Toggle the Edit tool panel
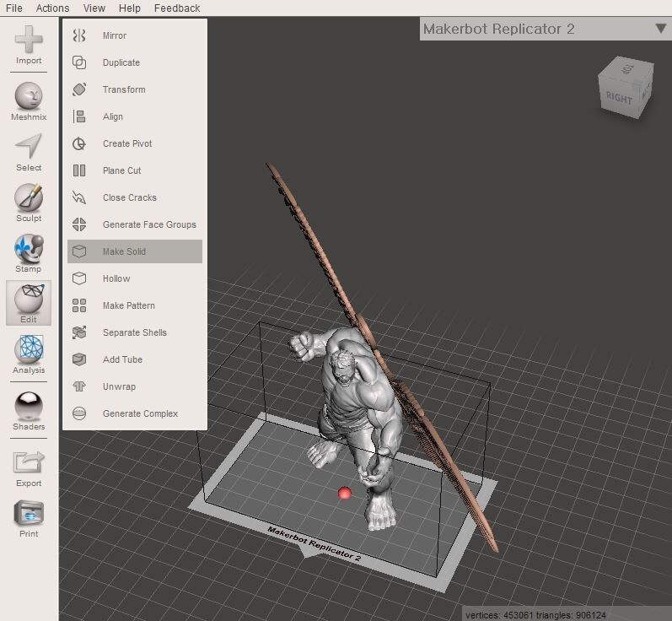Image resolution: width=672 pixels, height=621 pixels. pyautogui.click(x=29, y=303)
